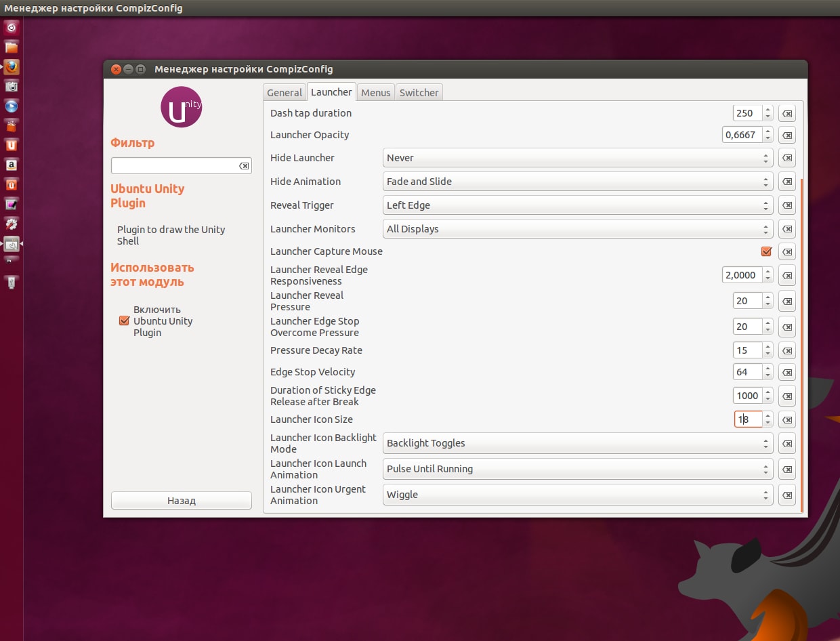The image size is (840, 641).
Task: Open Ubuntu Software Center shopping bag icon
Action: [x=12, y=125]
